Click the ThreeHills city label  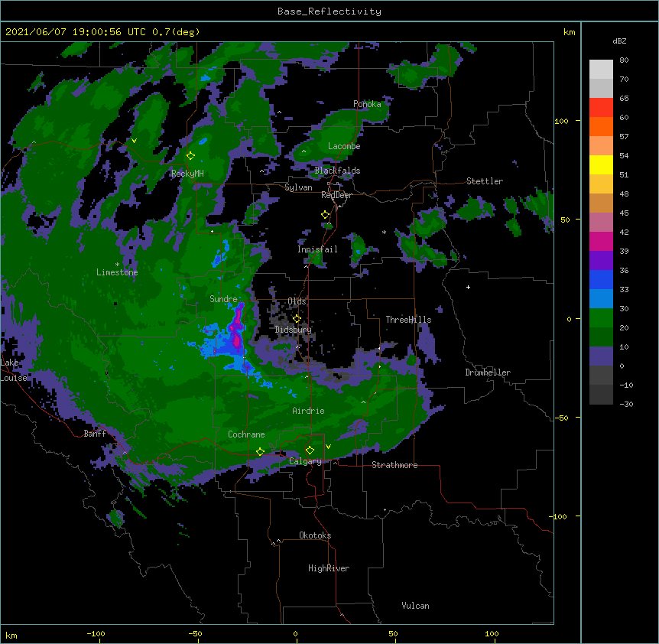coord(408,320)
